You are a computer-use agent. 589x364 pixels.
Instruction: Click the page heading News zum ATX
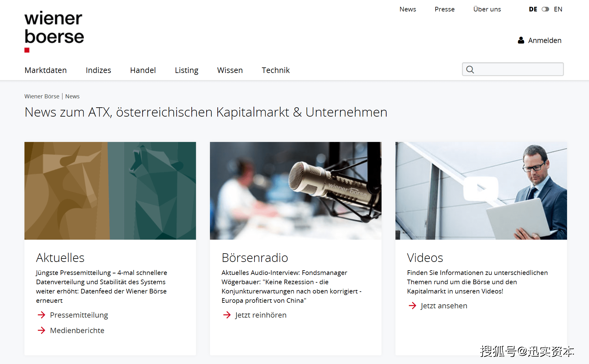click(x=206, y=112)
